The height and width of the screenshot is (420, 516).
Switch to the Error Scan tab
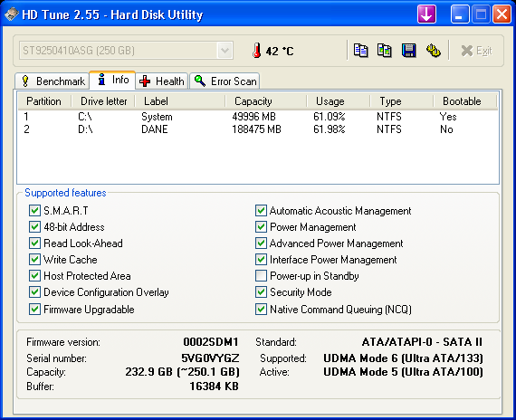(x=225, y=81)
